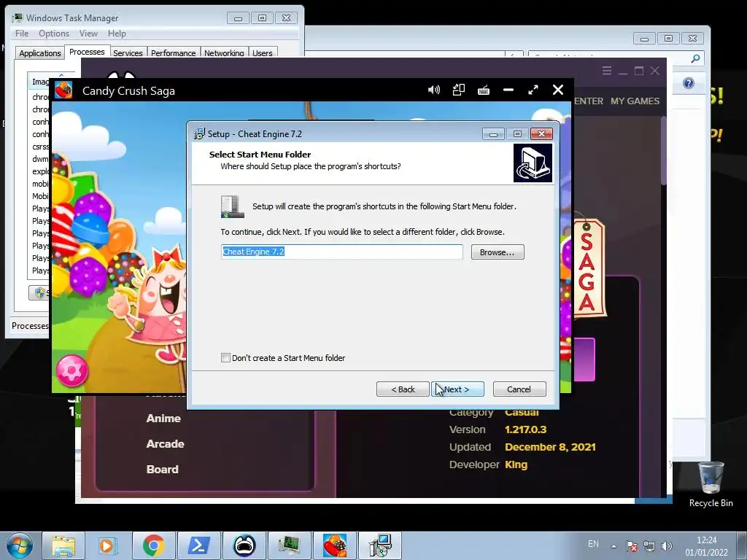Click the rotate screen icon in Candy Crush window
The height and width of the screenshot is (560, 747).
click(458, 90)
